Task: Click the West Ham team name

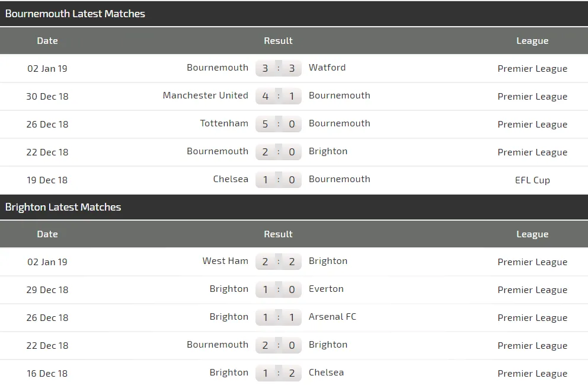Action: [x=225, y=261]
